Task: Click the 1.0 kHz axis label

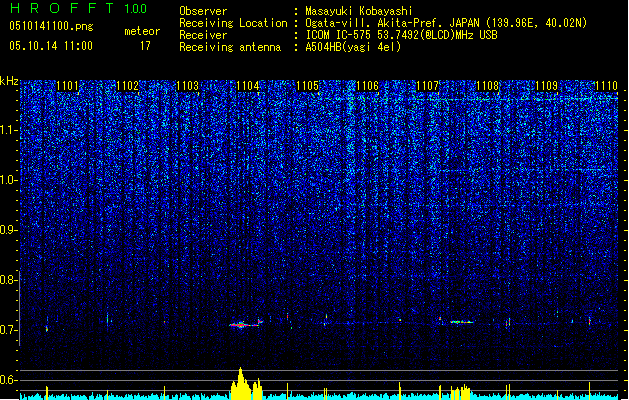Action: pos(9,180)
